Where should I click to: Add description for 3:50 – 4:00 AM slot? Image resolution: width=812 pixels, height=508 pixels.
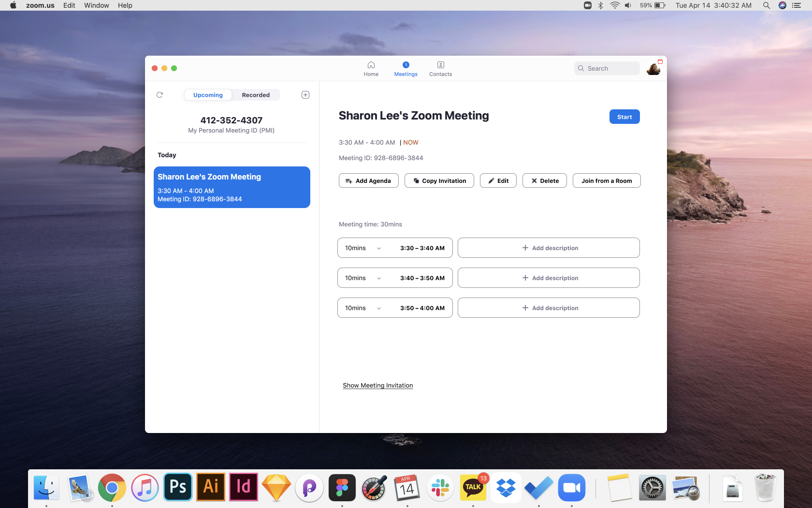pyautogui.click(x=549, y=308)
